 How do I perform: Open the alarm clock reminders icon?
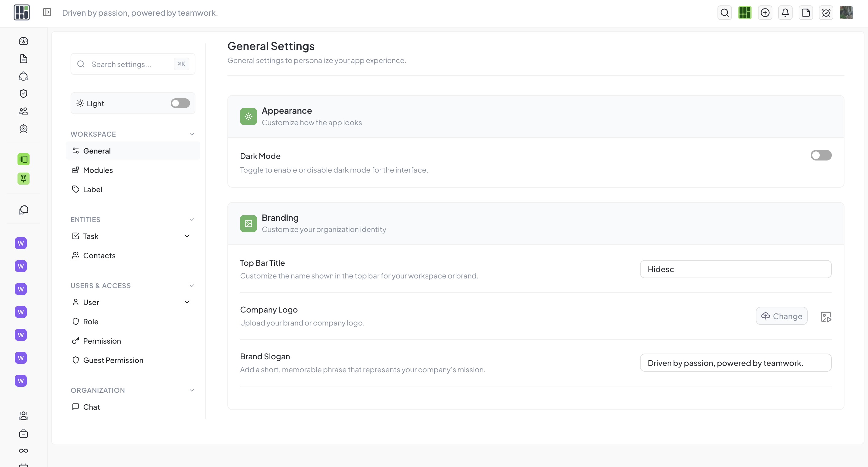pyautogui.click(x=826, y=13)
